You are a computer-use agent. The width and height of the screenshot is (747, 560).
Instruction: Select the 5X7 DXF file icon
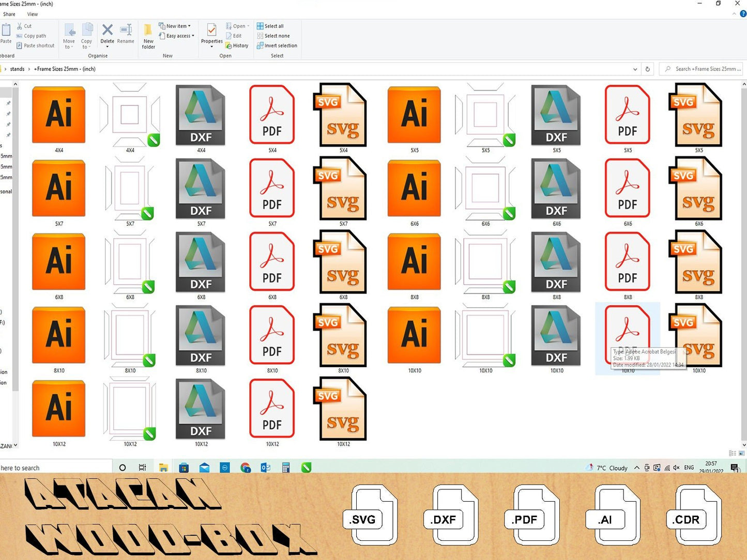201,189
